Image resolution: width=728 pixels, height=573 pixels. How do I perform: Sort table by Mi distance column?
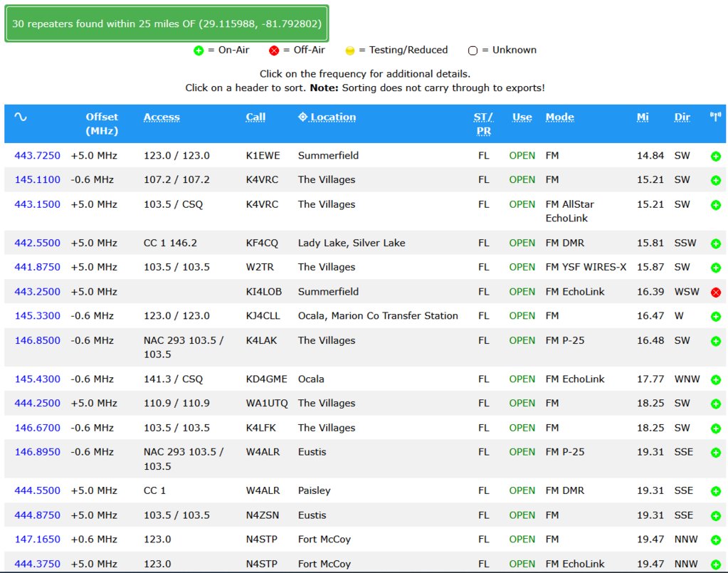pos(643,117)
